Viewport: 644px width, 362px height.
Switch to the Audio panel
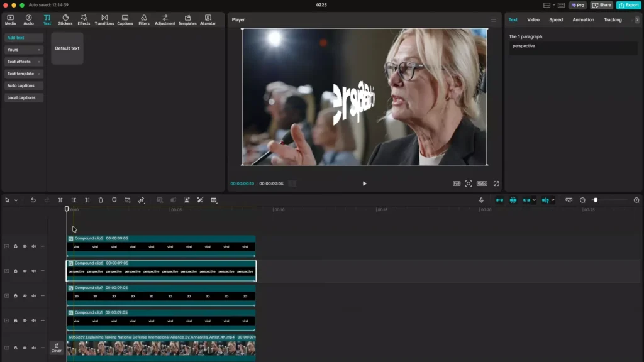28,19
